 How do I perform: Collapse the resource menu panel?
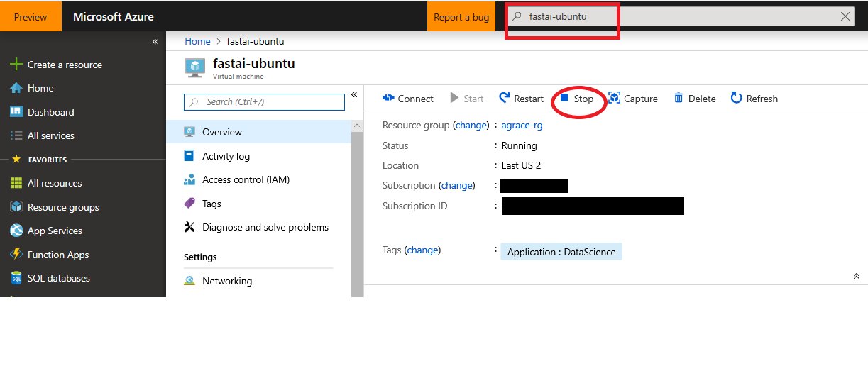[354, 95]
